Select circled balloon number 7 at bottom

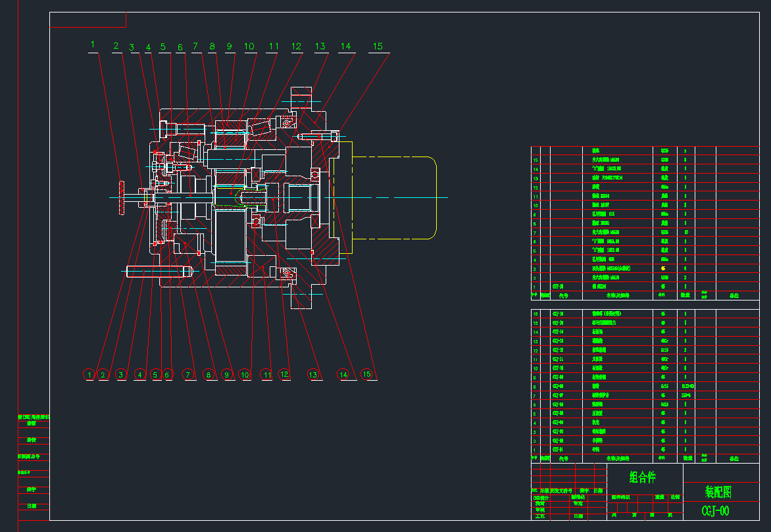pyautogui.click(x=189, y=375)
